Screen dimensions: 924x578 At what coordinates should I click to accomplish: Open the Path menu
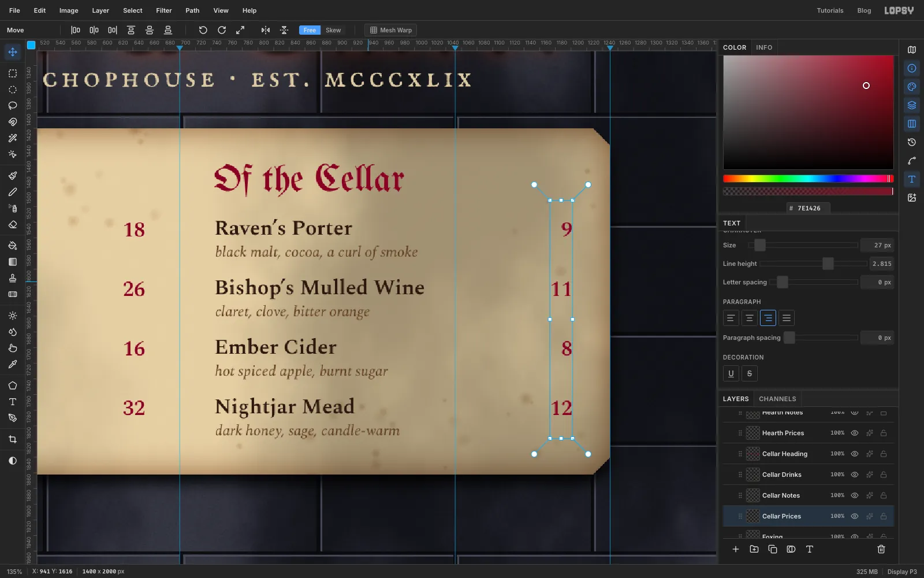[x=192, y=10]
